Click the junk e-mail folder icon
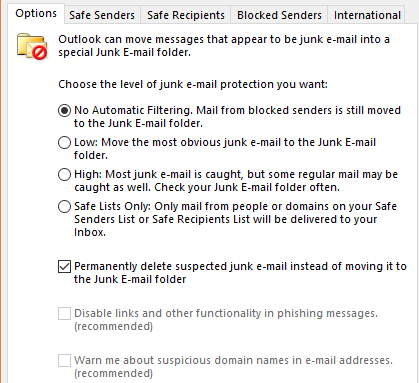Viewport: 419px width, 383px height. pyautogui.click(x=32, y=46)
